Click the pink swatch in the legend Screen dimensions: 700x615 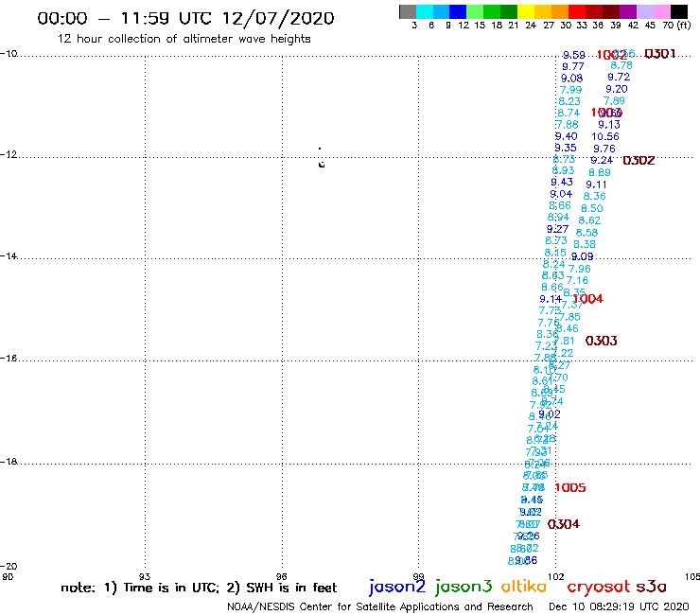point(661,11)
